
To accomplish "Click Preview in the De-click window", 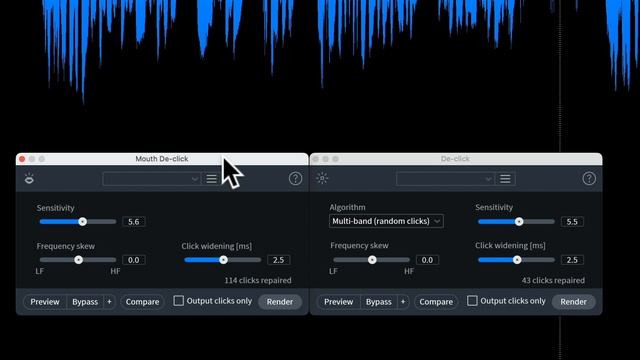I will [x=338, y=302].
